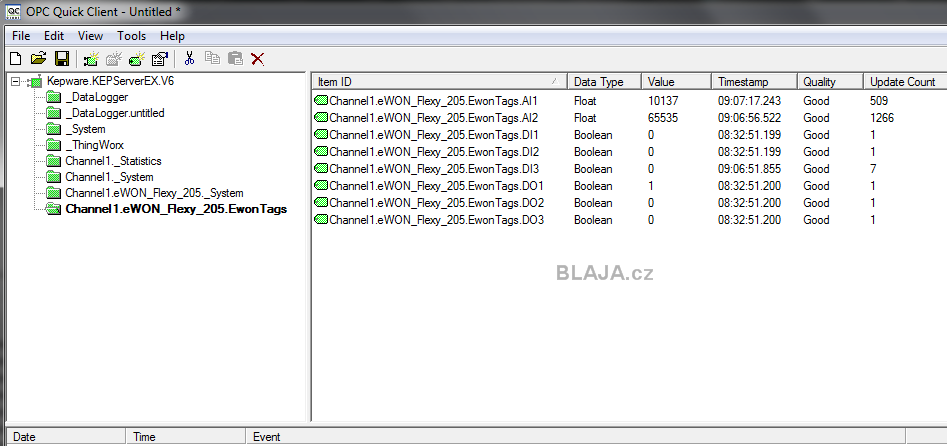Click the DI1 item tag icon
The image size is (947, 446).
coord(321,134)
